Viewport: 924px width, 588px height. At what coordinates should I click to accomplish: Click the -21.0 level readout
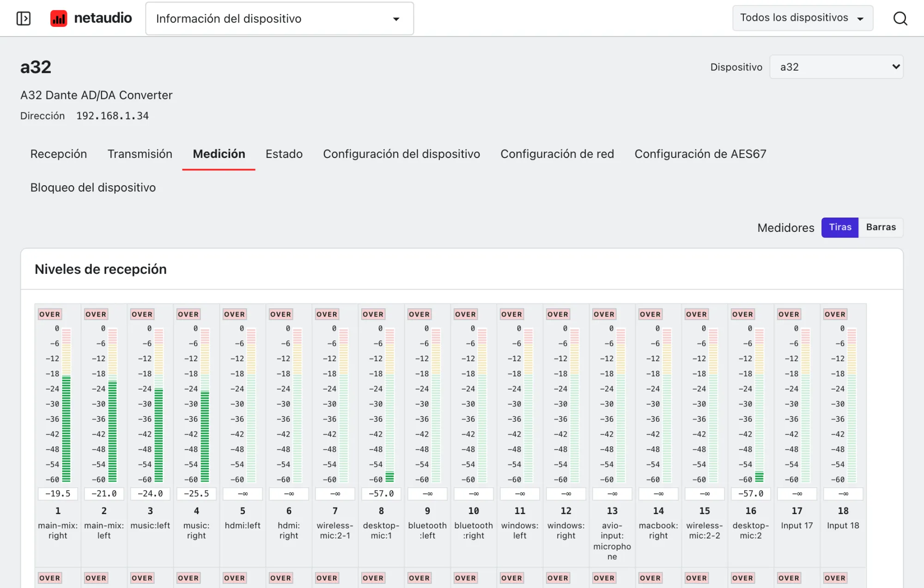pos(104,494)
